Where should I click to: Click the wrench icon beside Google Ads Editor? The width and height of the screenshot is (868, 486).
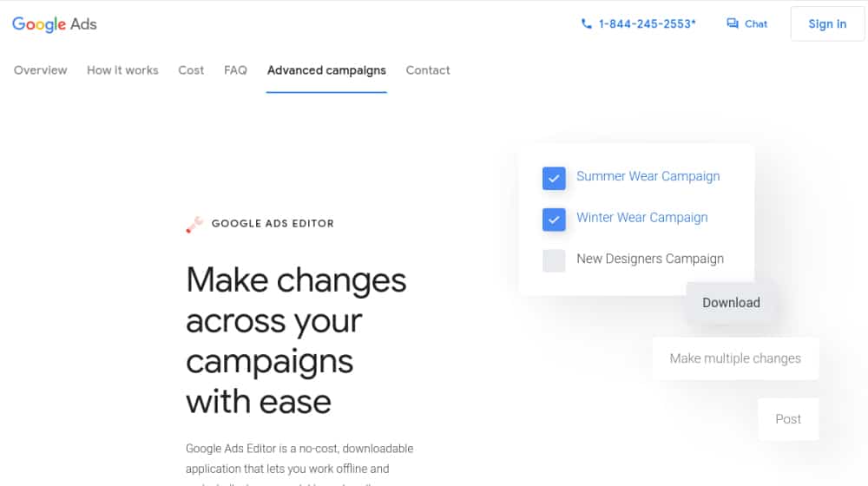pos(194,224)
